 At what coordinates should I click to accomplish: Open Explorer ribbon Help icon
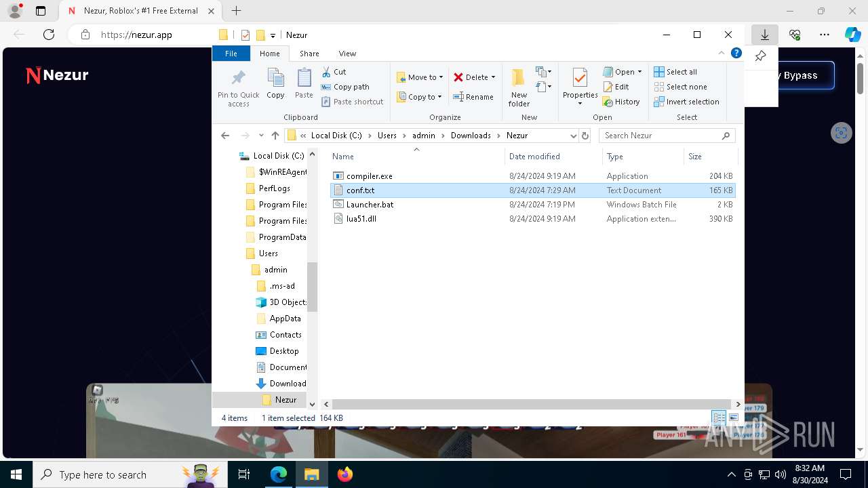(x=736, y=53)
